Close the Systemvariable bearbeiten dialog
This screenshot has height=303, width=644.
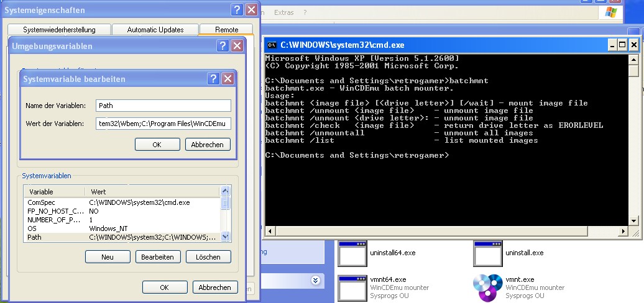(228, 79)
